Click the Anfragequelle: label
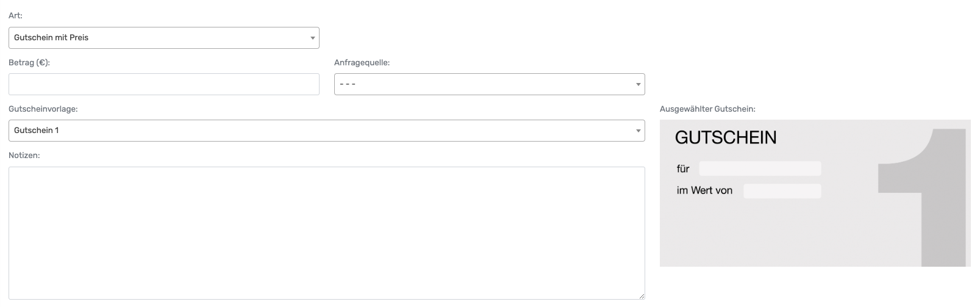The image size is (980, 307). point(362,62)
